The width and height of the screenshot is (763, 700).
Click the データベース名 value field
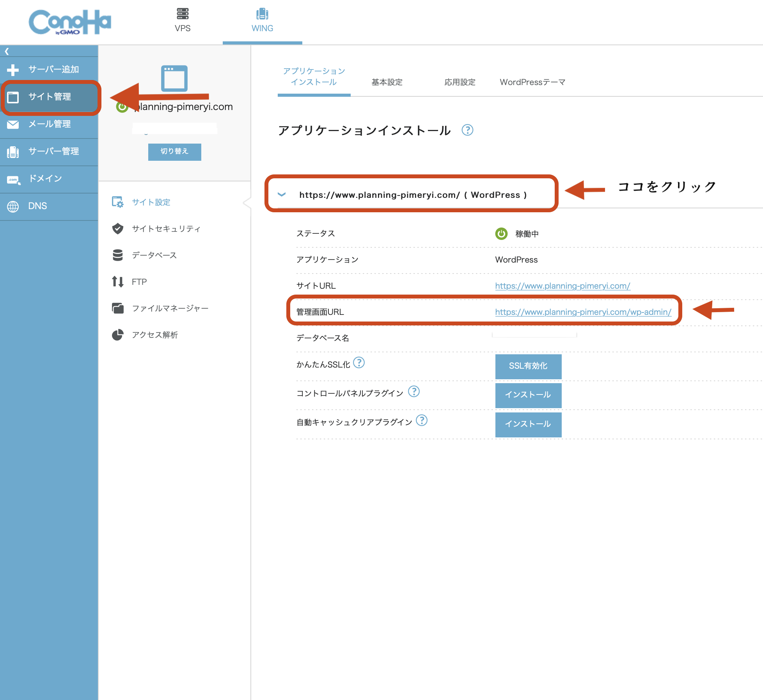pos(534,335)
